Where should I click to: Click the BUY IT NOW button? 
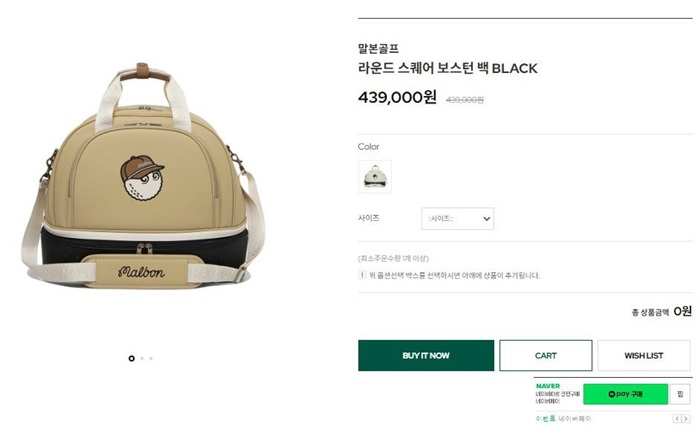(426, 355)
